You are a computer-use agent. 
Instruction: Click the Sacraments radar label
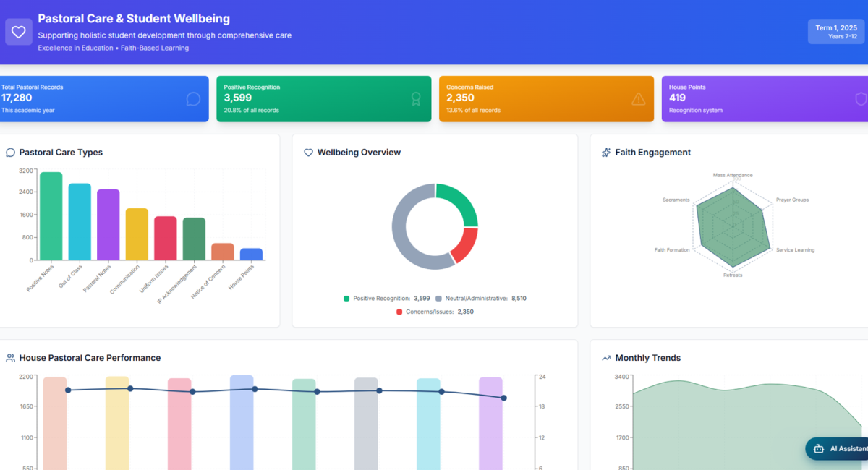point(676,200)
